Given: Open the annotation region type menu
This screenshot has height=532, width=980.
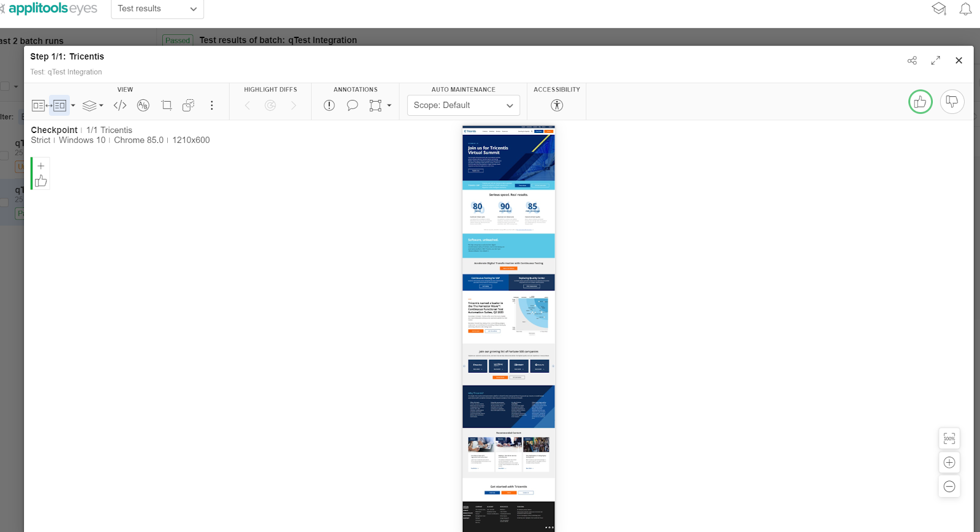Looking at the screenshot, I should pos(388,105).
